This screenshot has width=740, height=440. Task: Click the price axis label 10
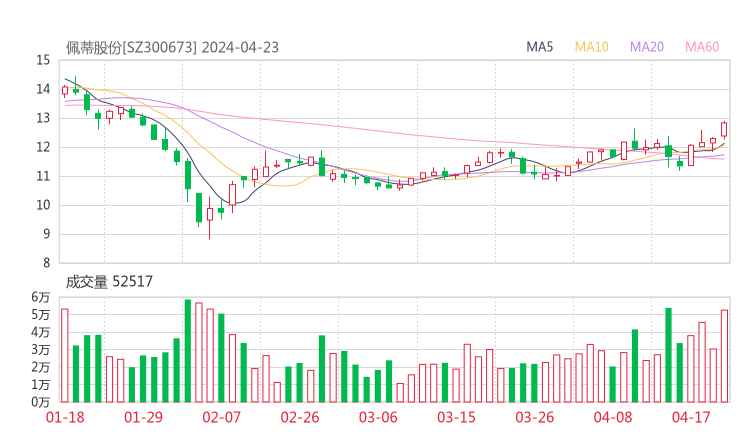[43, 205]
